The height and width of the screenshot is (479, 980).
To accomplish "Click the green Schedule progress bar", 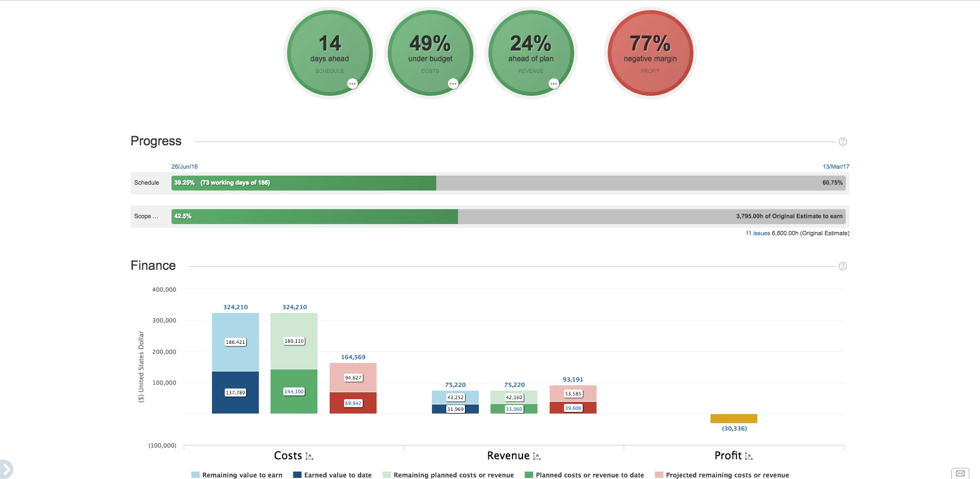I will [304, 183].
